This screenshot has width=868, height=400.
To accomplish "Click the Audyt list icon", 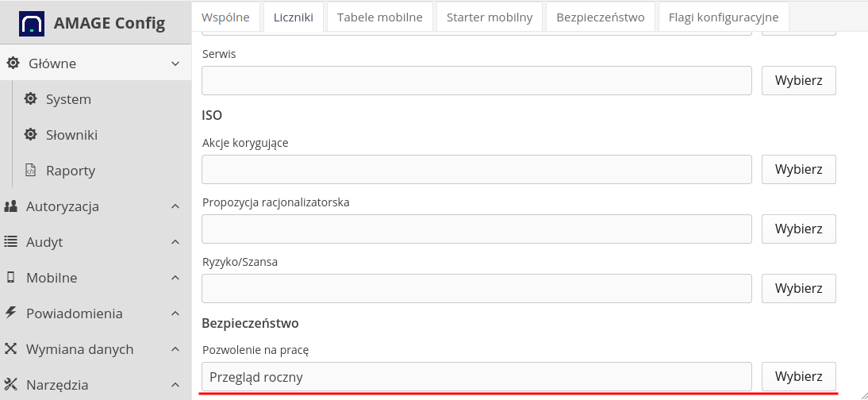I will coord(11,242).
